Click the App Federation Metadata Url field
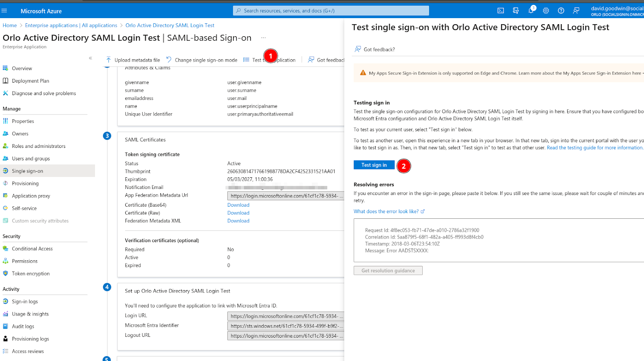Viewport: 644px width, 361px height. point(285,196)
